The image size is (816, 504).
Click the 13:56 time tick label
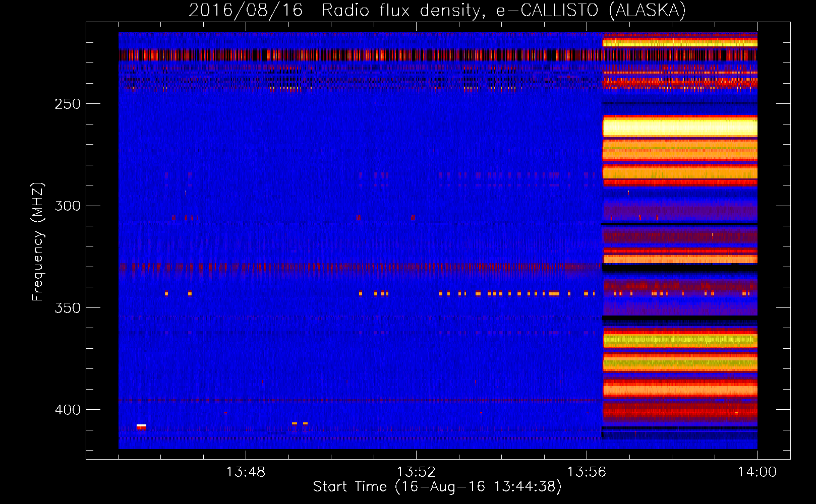pyautogui.click(x=587, y=472)
